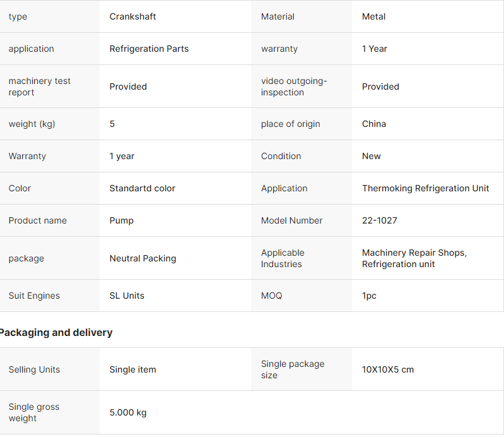
Task: Click the Crankshaft type value
Action: pyautogui.click(x=132, y=16)
